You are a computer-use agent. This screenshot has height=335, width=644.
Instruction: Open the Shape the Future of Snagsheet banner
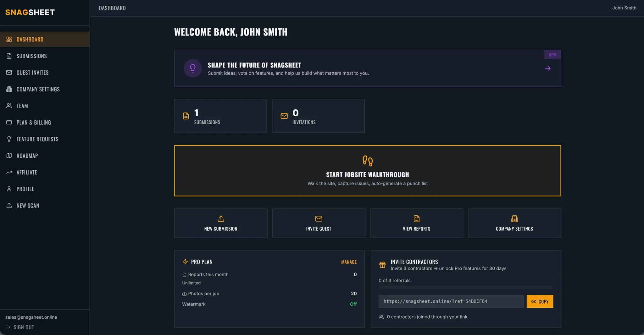(368, 68)
